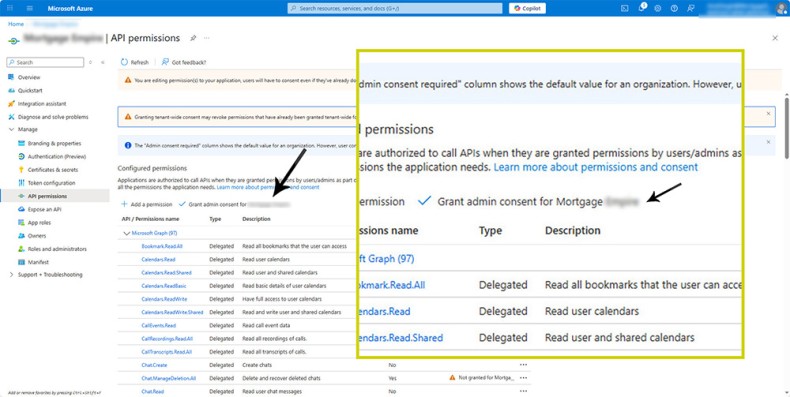Open the help question mark icon

pos(674,8)
